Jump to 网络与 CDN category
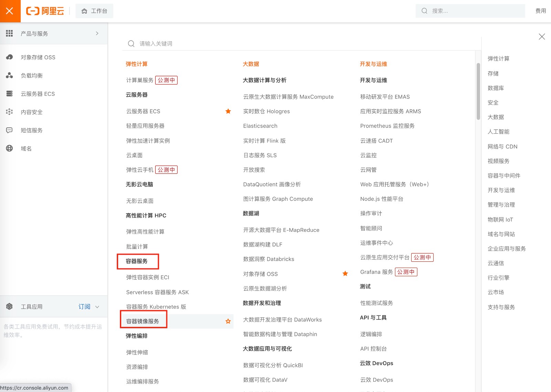The image size is (551, 392). [x=502, y=146]
